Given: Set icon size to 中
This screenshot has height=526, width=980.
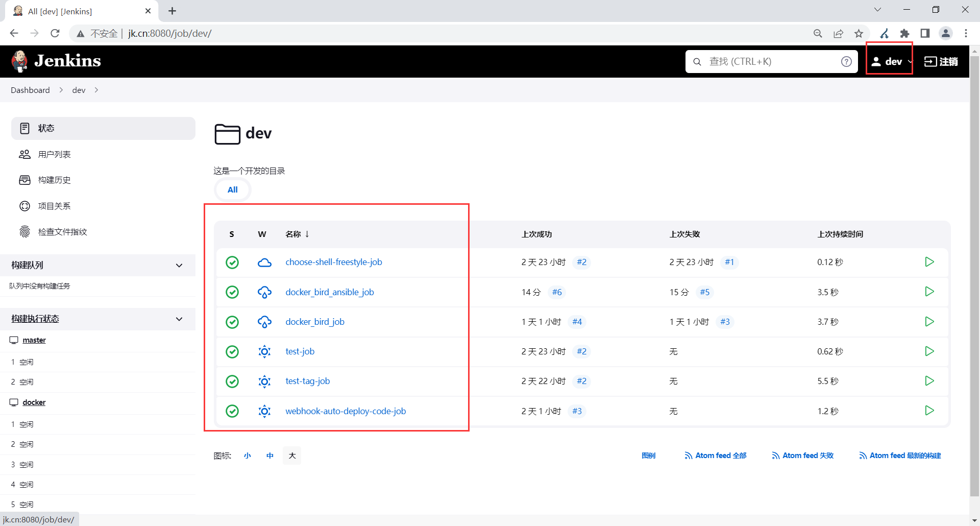Looking at the screenshot, I should coord(270,456).
